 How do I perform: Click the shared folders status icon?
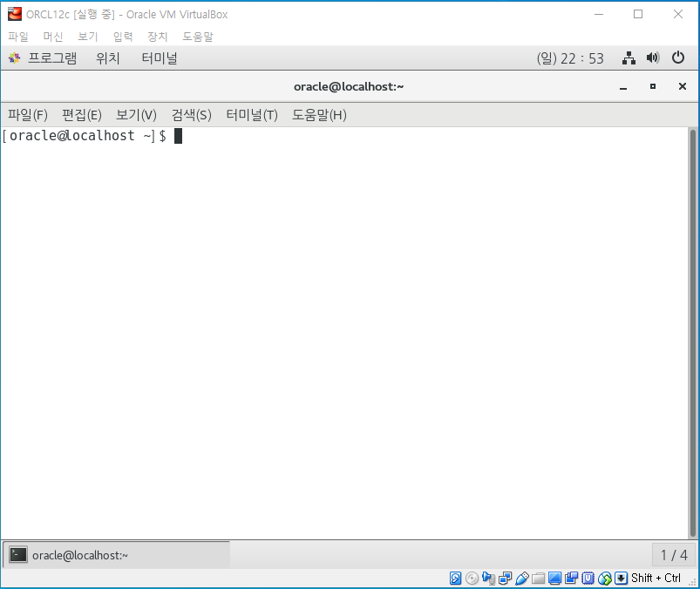point(539,579)
